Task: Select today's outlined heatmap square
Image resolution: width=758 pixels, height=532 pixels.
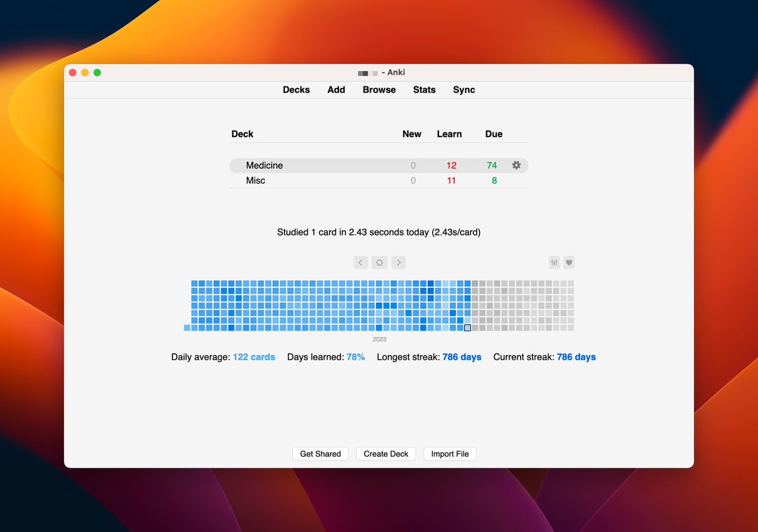Action: click(467, 328)
